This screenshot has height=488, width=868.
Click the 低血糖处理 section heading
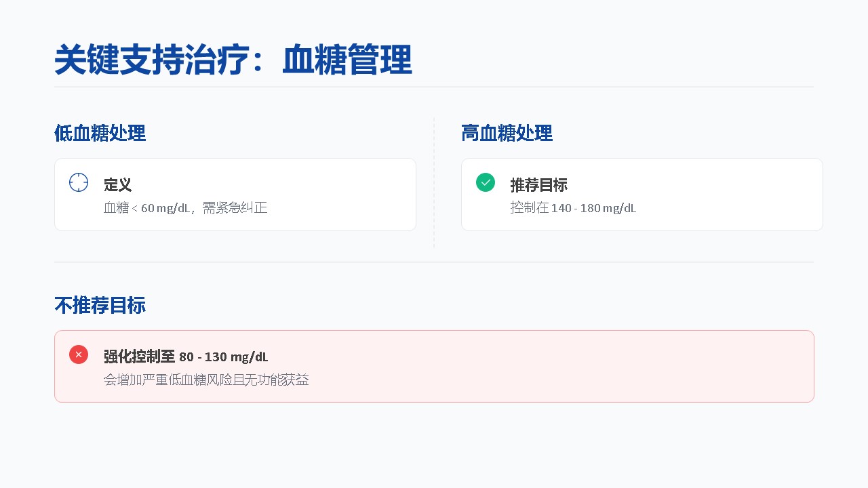pyautogui.click(x=100, y=134)
